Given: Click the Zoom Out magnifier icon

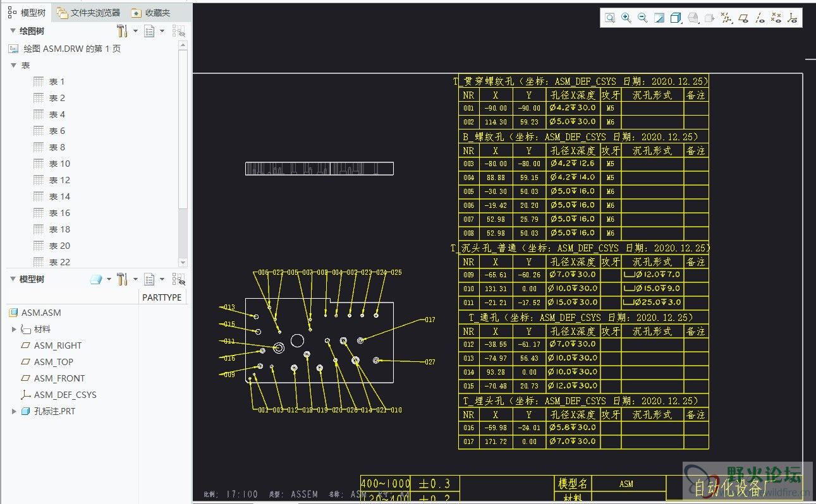Looking at the screenshot, I should click(643, 18).
